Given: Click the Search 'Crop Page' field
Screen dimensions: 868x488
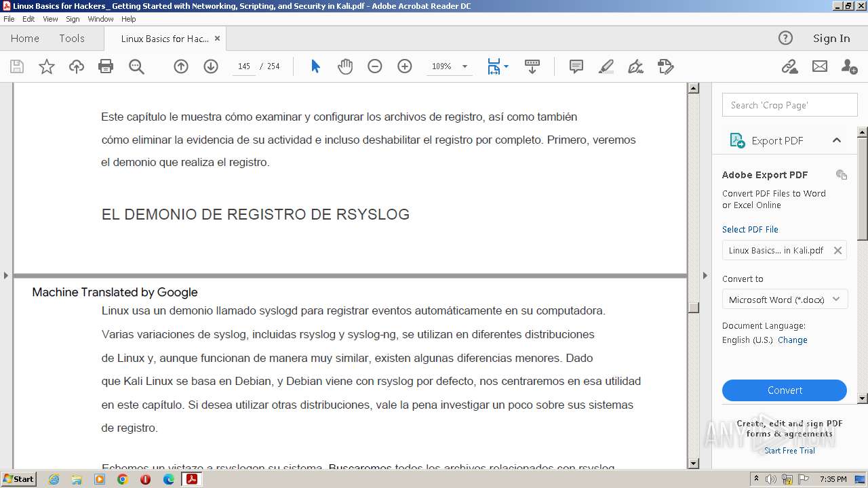Looking at the screenshot, I should pyautogui.click(x=790, y=105).
